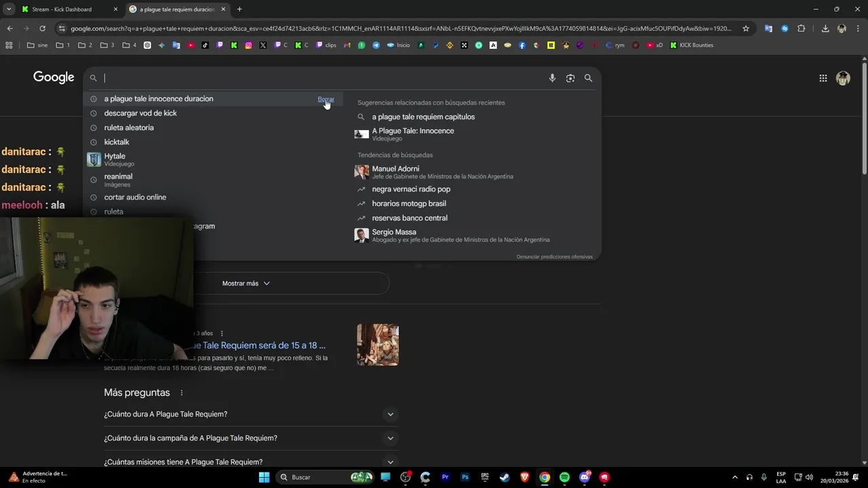The height and width of the screenshot is (488, 868).
Task: Open Photoshop from the taskbar
Action: point(465,477)
